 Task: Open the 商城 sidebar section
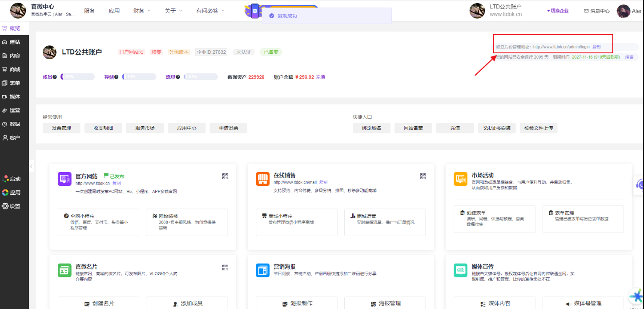[12, 69]
